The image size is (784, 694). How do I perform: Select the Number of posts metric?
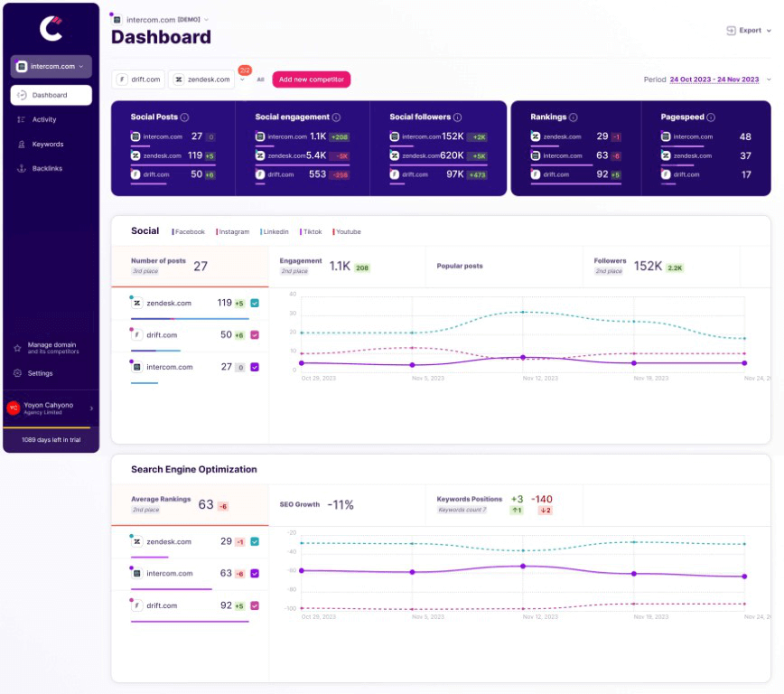[x=190, y=267]
